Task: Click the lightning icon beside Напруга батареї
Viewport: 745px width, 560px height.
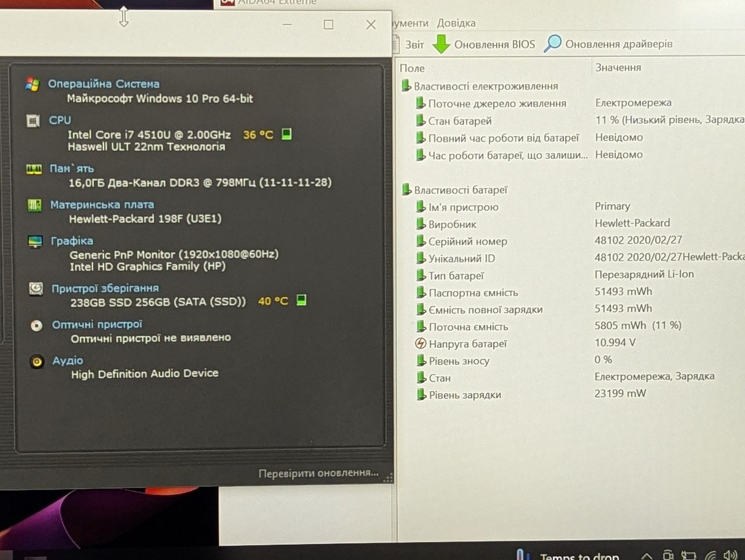Action: click(421, 344)
